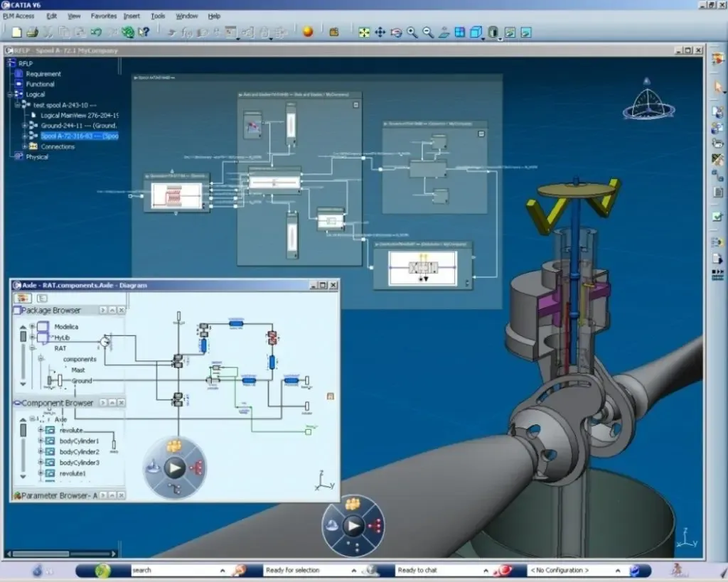
Task: Click the Undo arrow icon
Action: pos(95,32)
